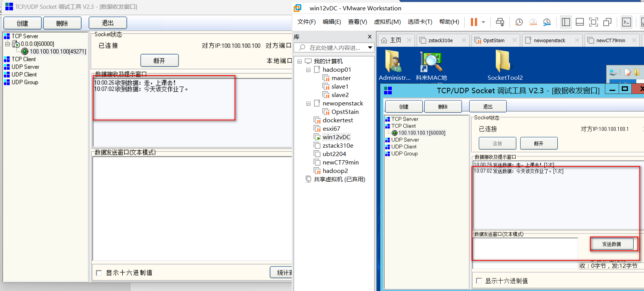
Task: Enable 显示十六进制值 in host socket tool
Action: (x=99, y=273)
